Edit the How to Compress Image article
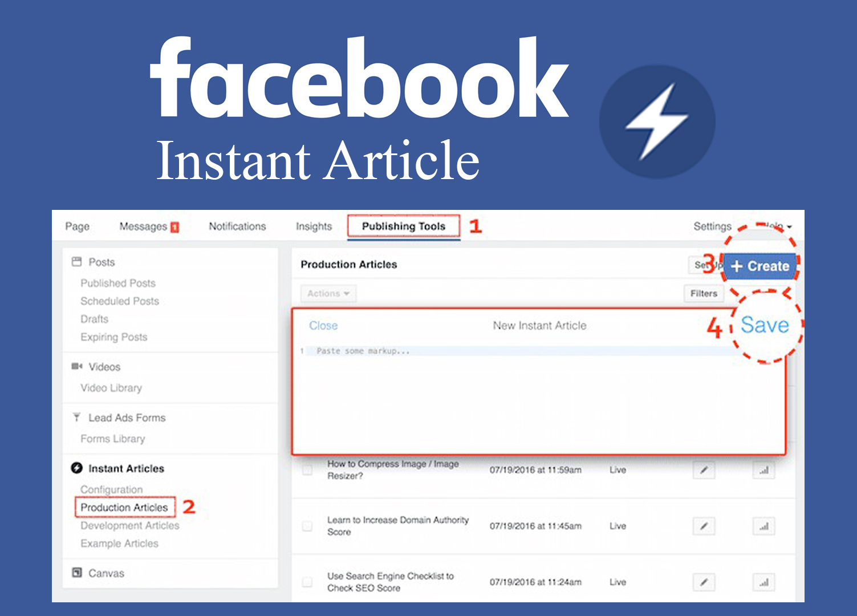 coord(704,470)
